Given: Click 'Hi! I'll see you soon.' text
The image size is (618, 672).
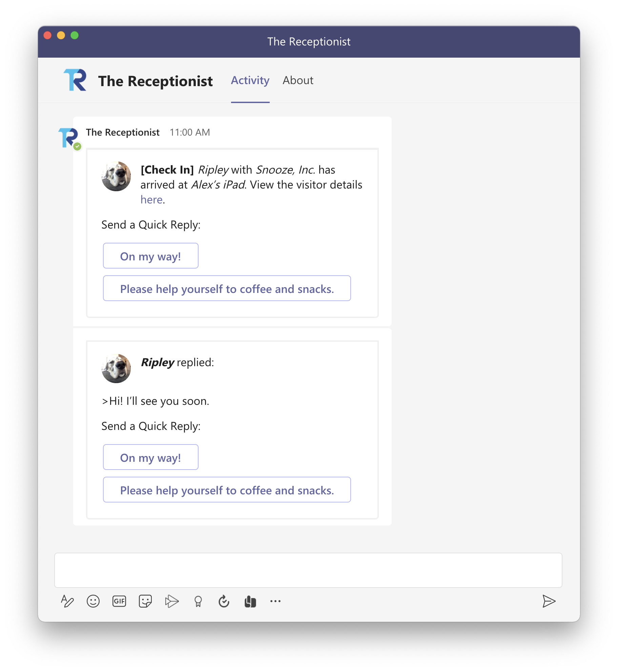Looking at the screenshot, I should point(159,401).
